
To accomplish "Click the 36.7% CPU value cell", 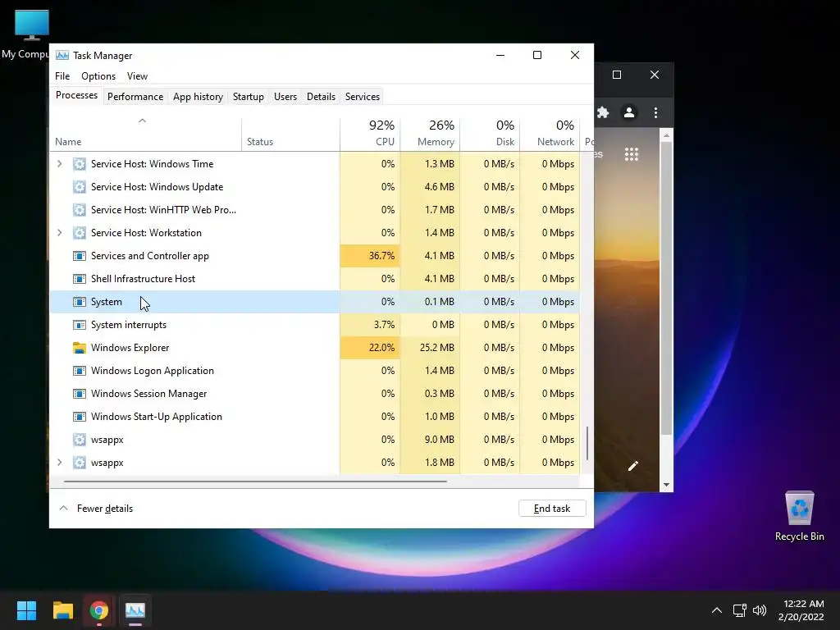I will 370,256.
